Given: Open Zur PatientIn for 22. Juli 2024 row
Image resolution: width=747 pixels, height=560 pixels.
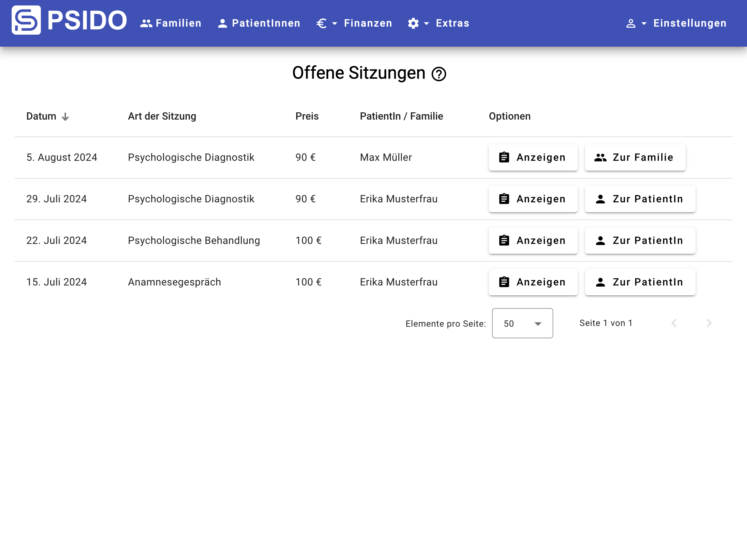Looking at the screenshot, I should [x=640, y=241].
